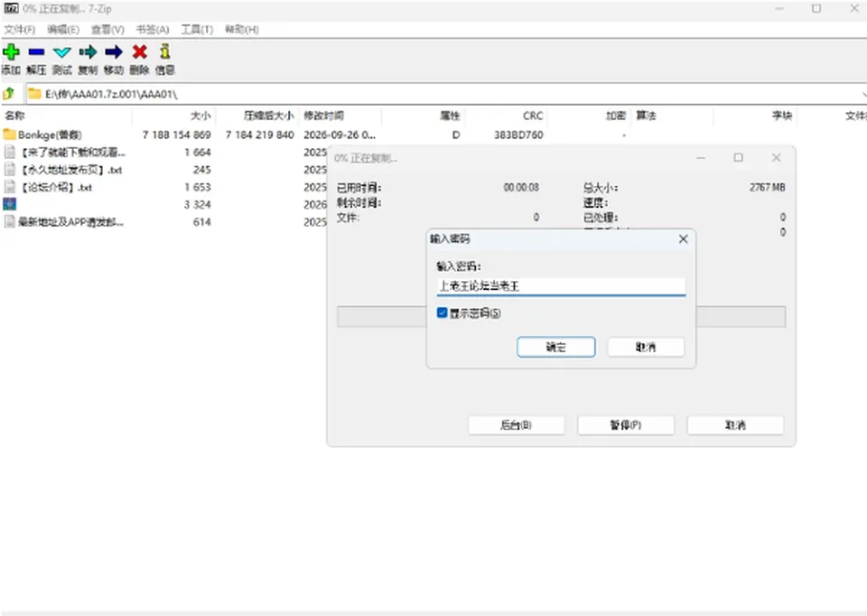867x616 pixels.
Task: Click the 移动 (Move) toolbar arrow icon
Action: click(x=114, y=52)
